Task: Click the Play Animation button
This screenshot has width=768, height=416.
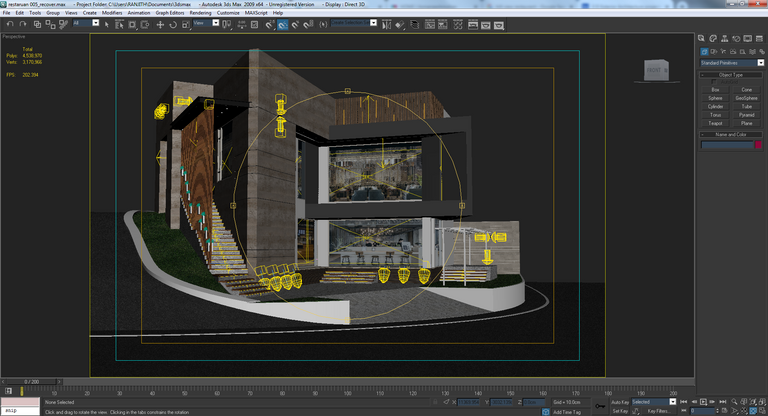Action: pos(703,402)
